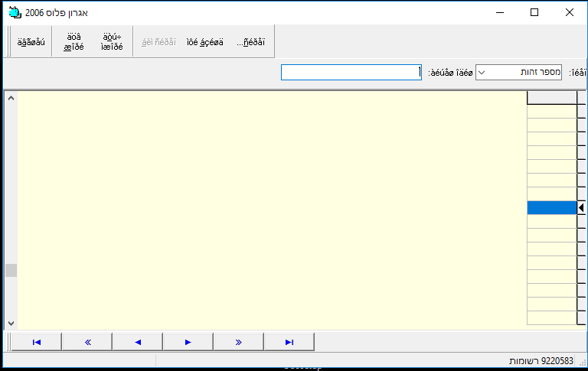
Task: Click the grid's column header cell
Action: tap(552, 98)
